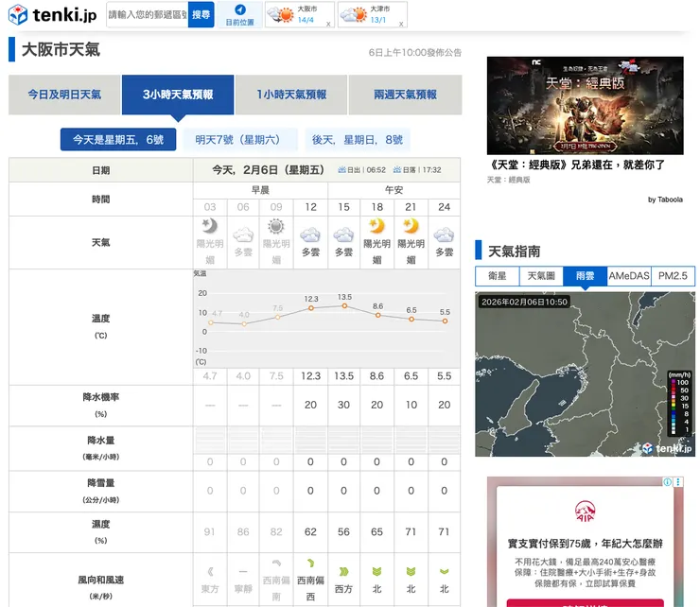Viewport: 700px width, 607px height.
Task: Switch the weather guide to AMeDAS tab
Action: [x=629, y=276]
